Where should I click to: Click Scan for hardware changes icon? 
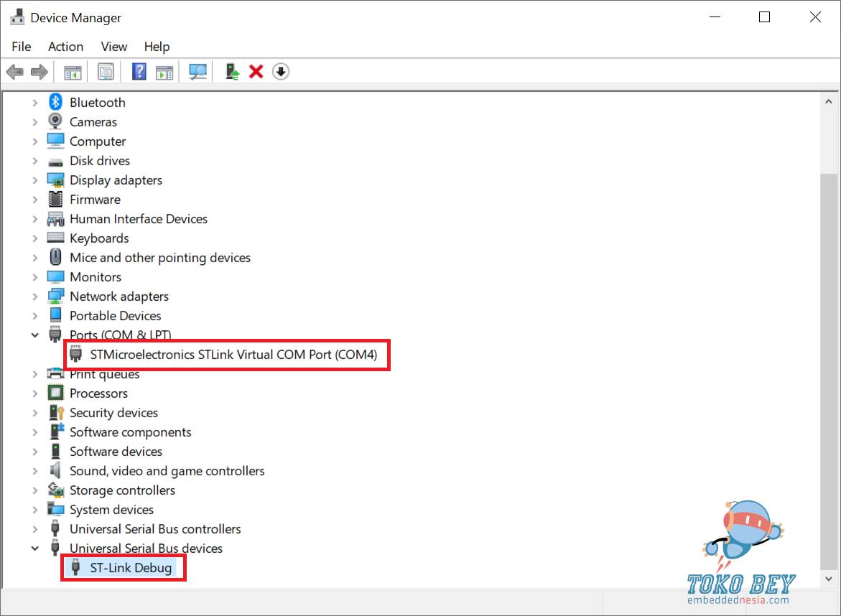(198, 72)
